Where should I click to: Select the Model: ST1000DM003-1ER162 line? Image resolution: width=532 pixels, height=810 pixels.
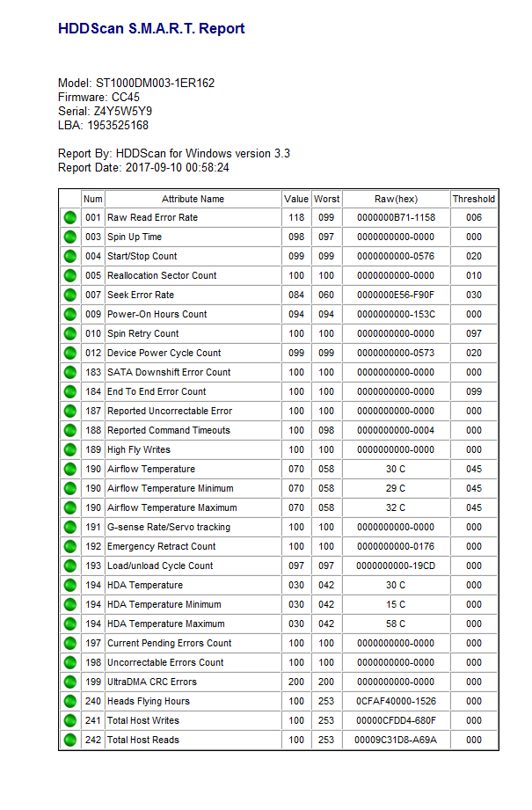point(136,84)
